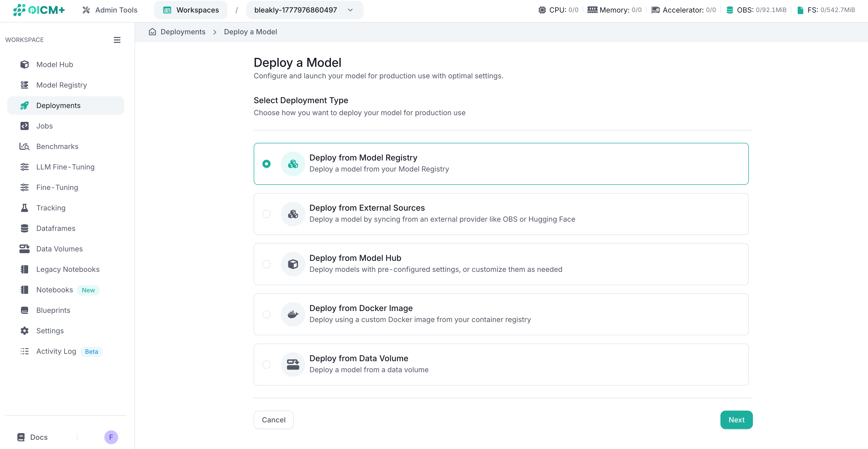The height and width of the screenshot is (449, 868).
Task: Select Deploy from Model Registry radio
Action: click(266, 164)
